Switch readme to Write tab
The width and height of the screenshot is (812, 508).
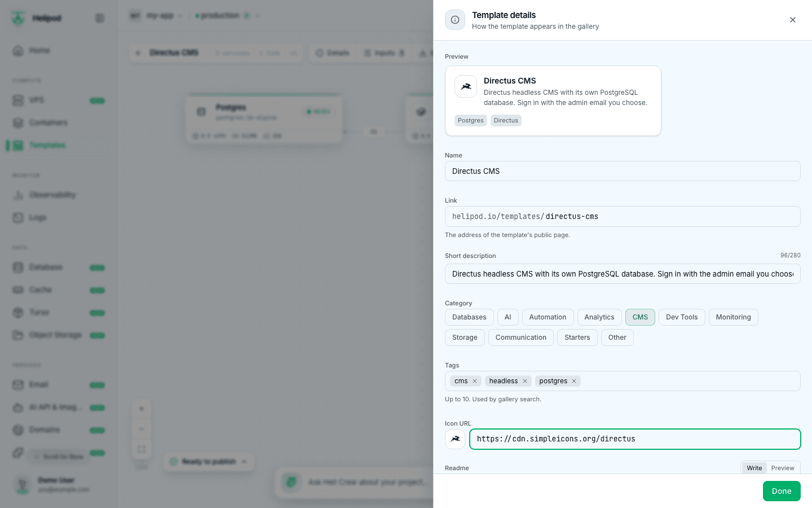pos(754,468)
